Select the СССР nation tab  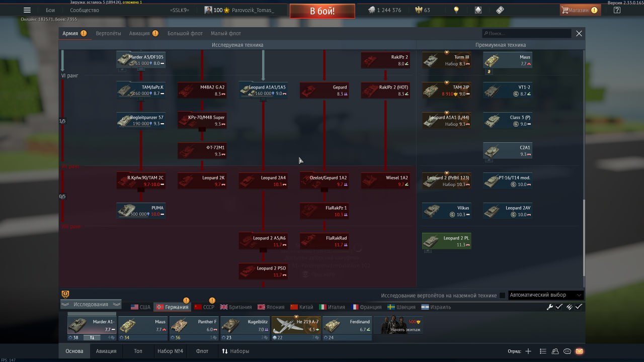204,307
